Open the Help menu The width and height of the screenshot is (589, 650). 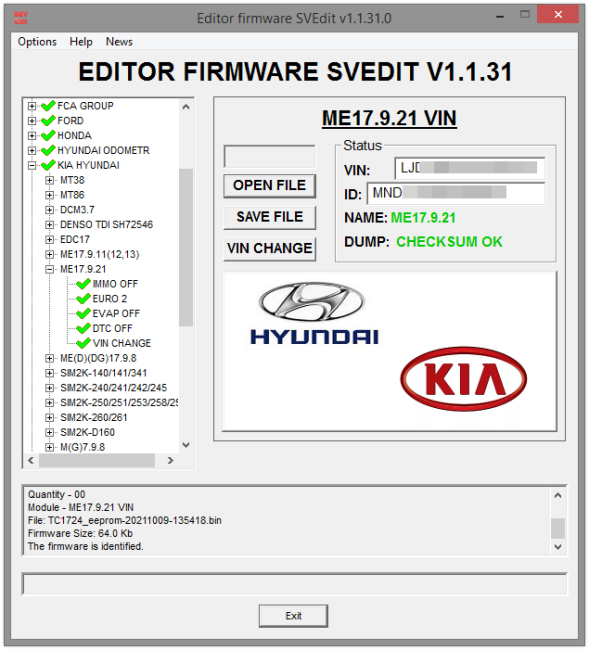click(x=81, y=41)
